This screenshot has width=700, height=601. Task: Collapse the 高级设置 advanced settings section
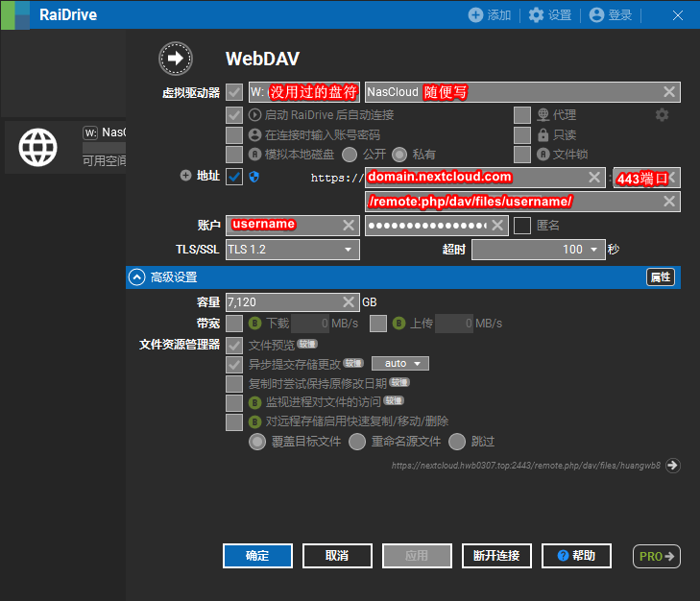coord(136,277)
